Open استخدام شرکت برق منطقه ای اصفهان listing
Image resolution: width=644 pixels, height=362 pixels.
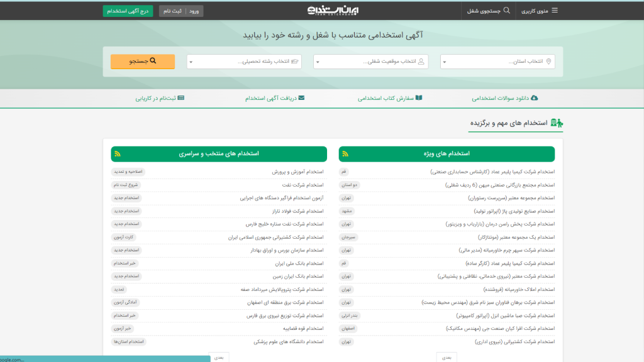(286, 302)
